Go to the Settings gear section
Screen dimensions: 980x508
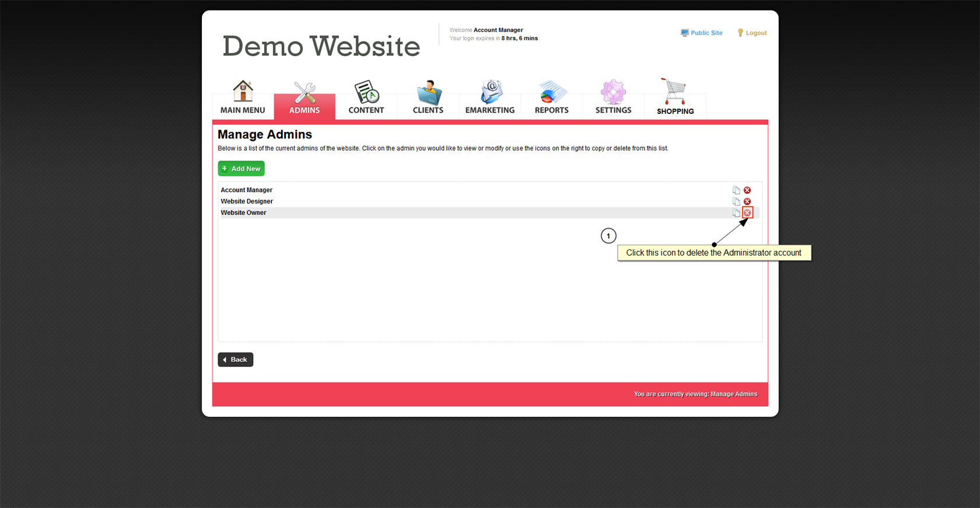613,98
